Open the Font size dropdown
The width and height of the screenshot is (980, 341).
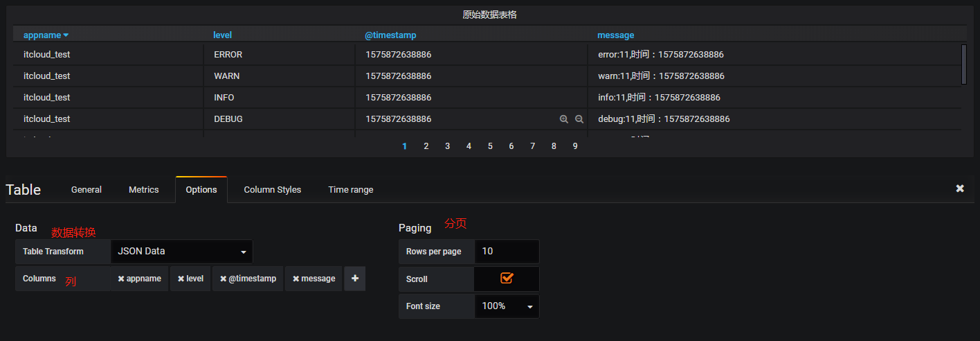(507, 306)
